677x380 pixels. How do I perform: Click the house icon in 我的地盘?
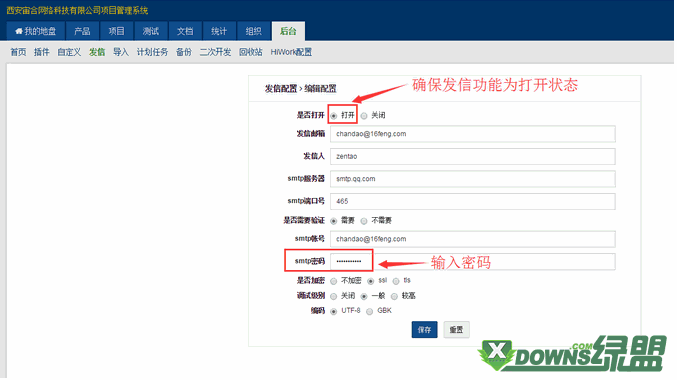pos(19,31)
